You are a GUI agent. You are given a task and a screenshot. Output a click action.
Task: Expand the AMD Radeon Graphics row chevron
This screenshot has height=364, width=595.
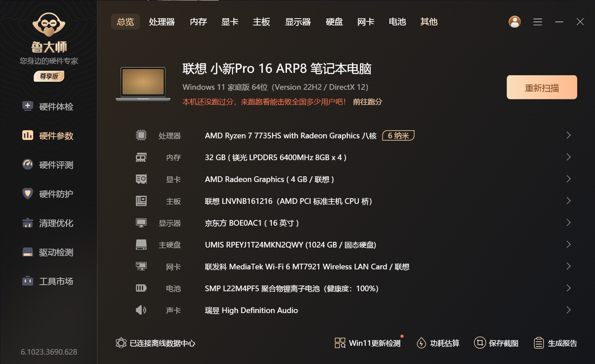pos(568,179)
